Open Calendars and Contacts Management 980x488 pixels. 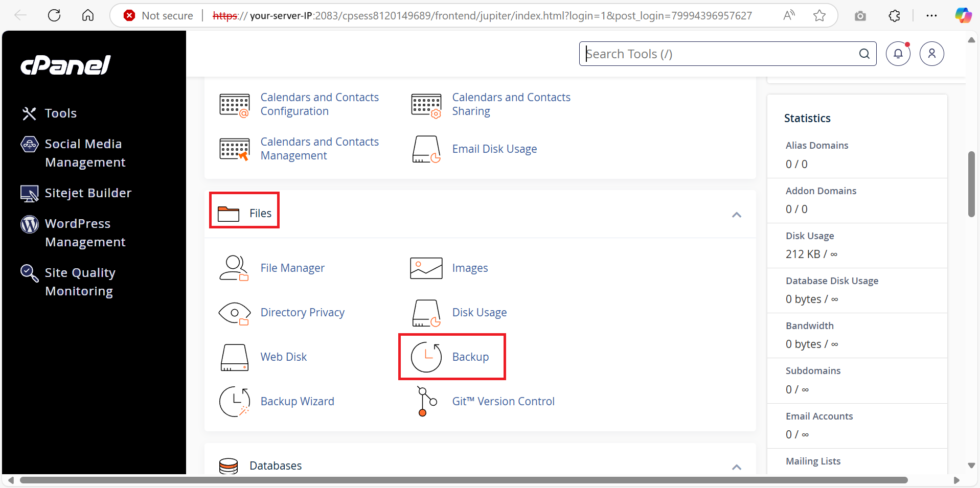[320, 149]
